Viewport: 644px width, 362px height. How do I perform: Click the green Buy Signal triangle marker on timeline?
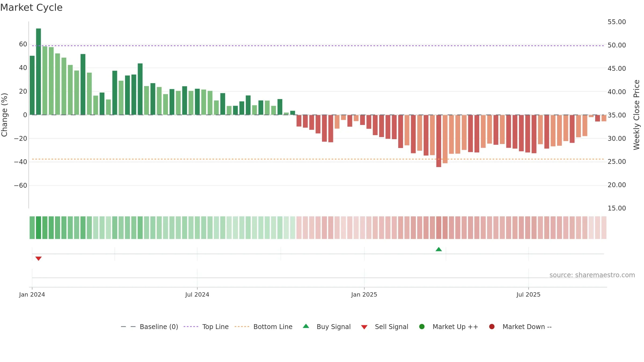pos(439,249)
